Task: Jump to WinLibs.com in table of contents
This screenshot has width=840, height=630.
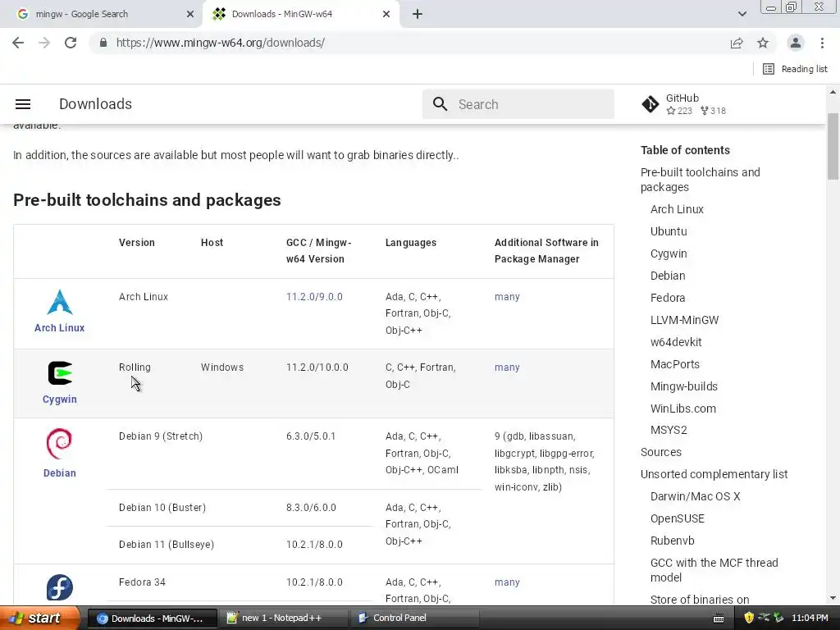Action: point(683,409)
